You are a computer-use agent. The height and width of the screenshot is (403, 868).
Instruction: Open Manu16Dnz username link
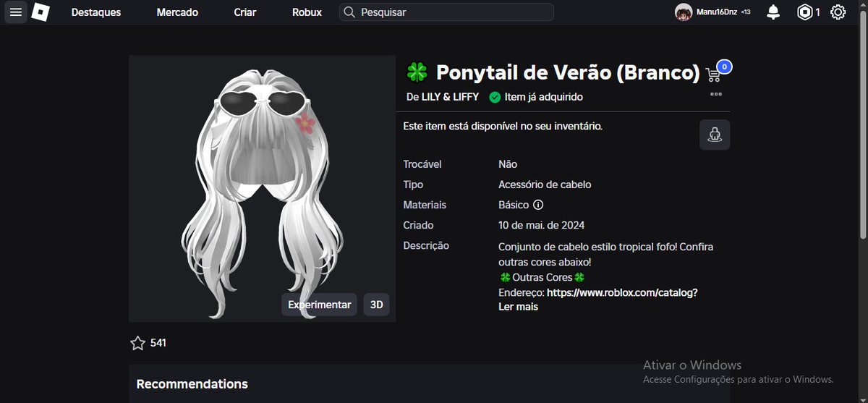pyautogui.click(x=715, y=12)
